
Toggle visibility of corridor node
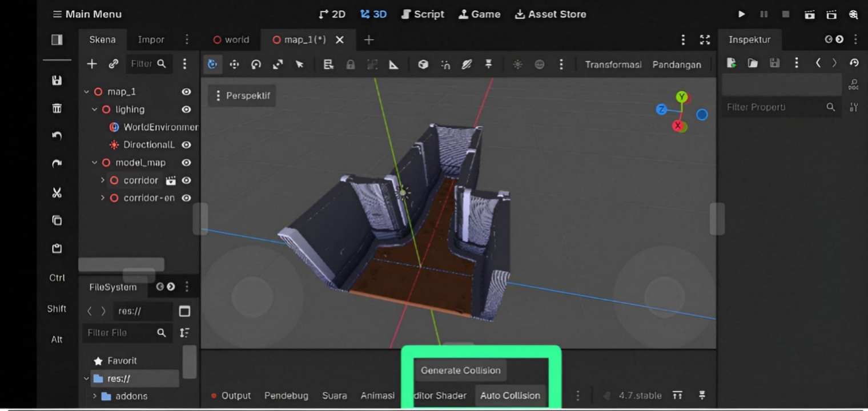point(186,180)
